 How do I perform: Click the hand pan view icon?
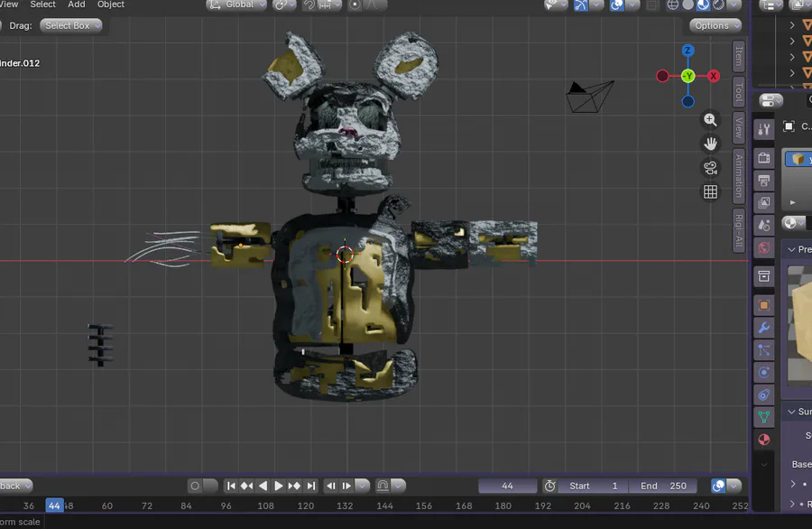tap(711, 144)
